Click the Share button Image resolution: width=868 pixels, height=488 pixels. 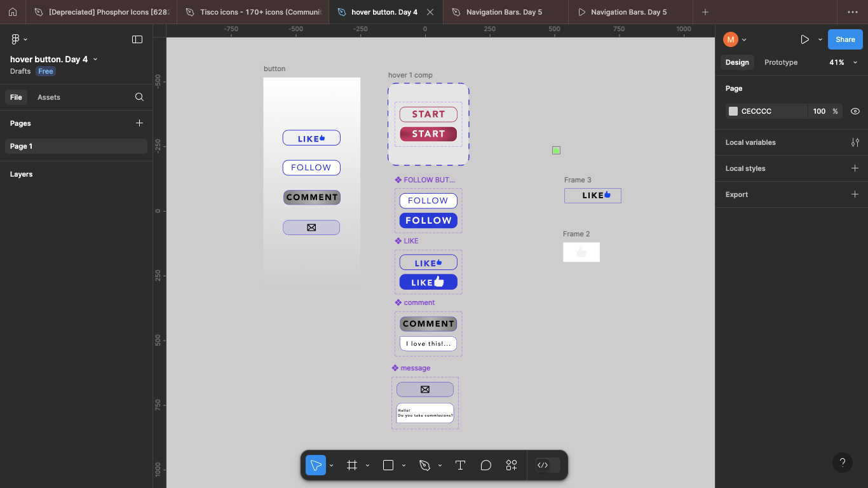844,39
